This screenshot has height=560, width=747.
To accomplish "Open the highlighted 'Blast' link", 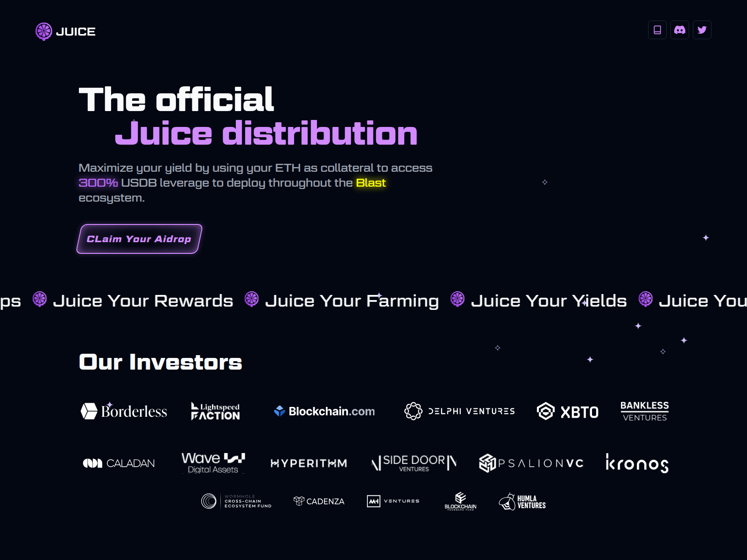I will point(370,183).
